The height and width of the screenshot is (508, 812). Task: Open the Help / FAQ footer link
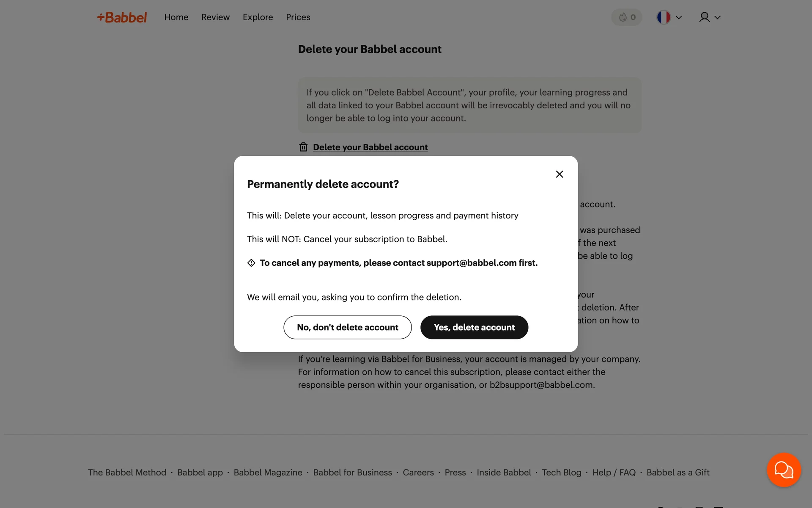click(614, 472)
